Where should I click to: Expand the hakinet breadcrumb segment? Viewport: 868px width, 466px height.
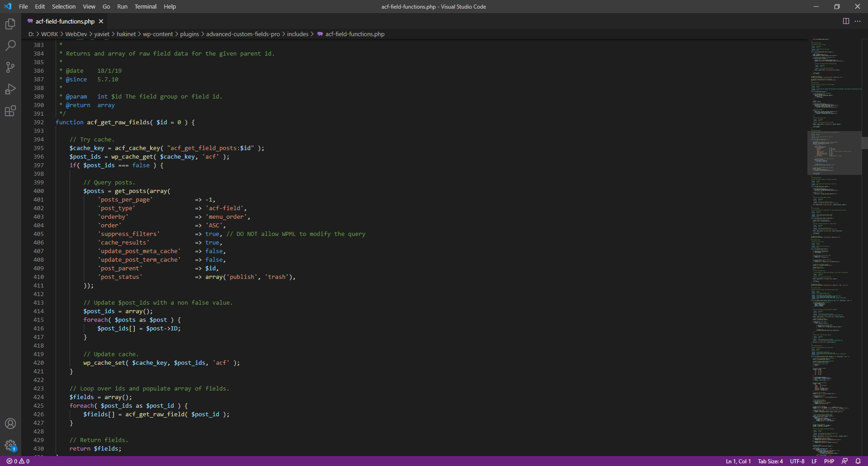[126, 34]
